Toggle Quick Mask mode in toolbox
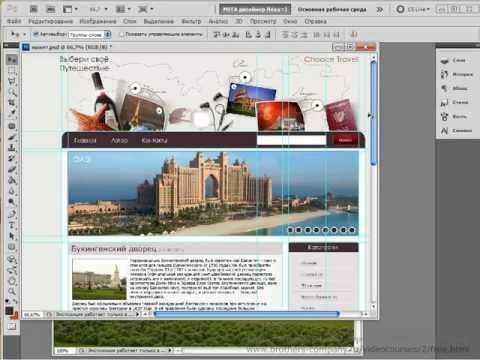The height and width of the screenshot is (360, 480). pos(12,327)
